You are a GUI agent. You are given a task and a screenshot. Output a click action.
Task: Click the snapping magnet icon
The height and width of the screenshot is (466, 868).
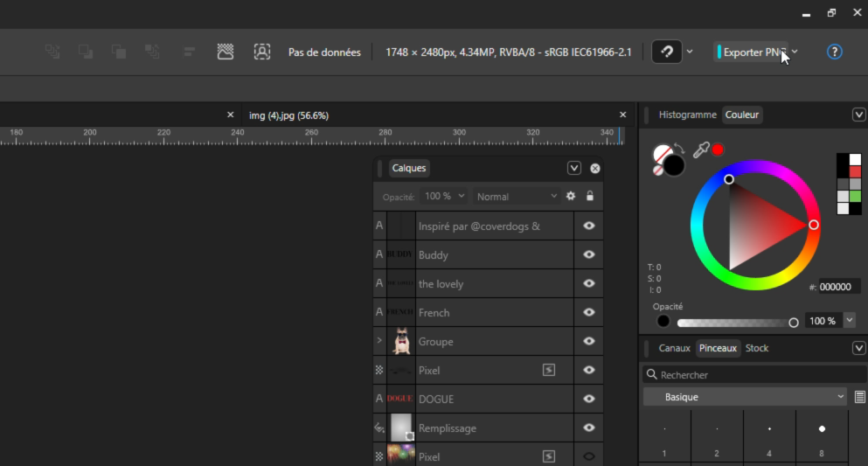tap(667, 52)
